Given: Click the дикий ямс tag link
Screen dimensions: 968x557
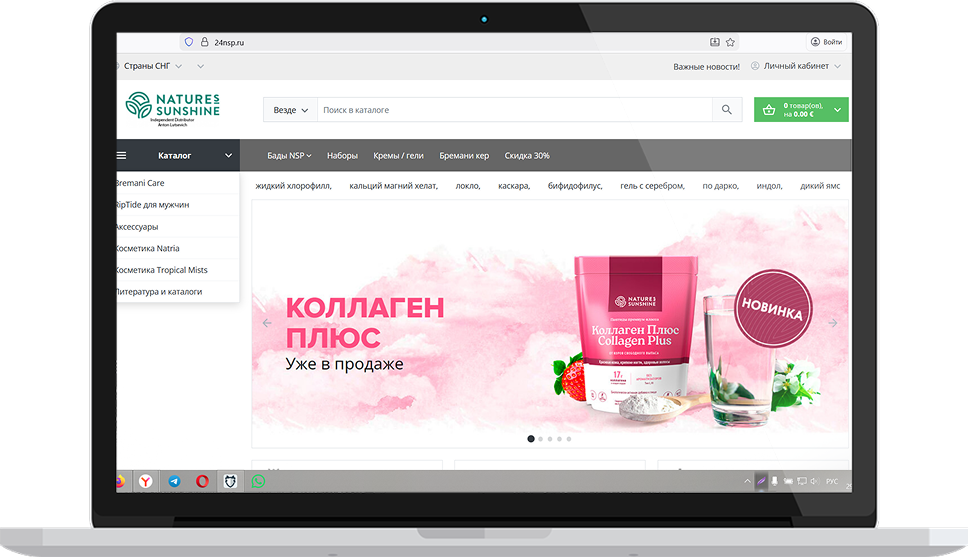Looking at the screenshot, I should pyautogui.click(x=820, y=186).
